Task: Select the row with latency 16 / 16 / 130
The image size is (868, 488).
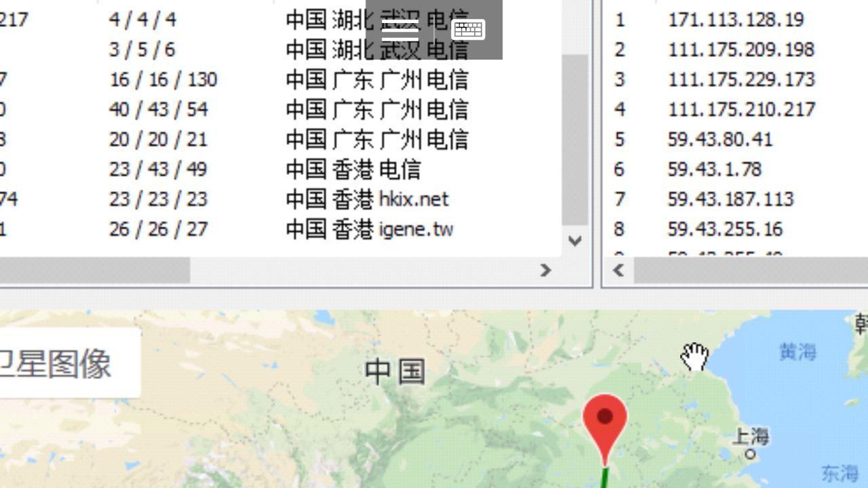Action: pyautogui.click(x=163, y=80)
